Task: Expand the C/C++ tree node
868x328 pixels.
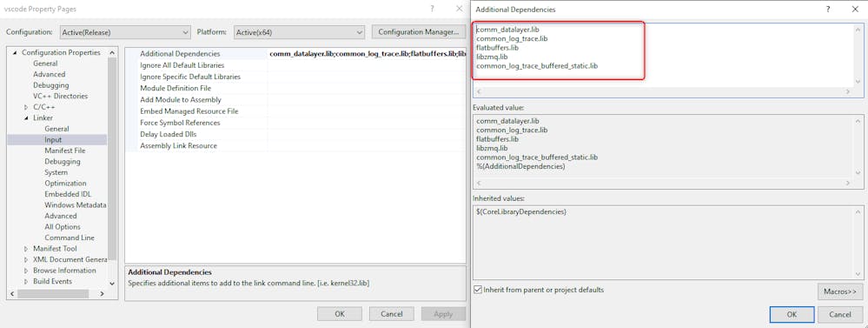Action: 26,107
